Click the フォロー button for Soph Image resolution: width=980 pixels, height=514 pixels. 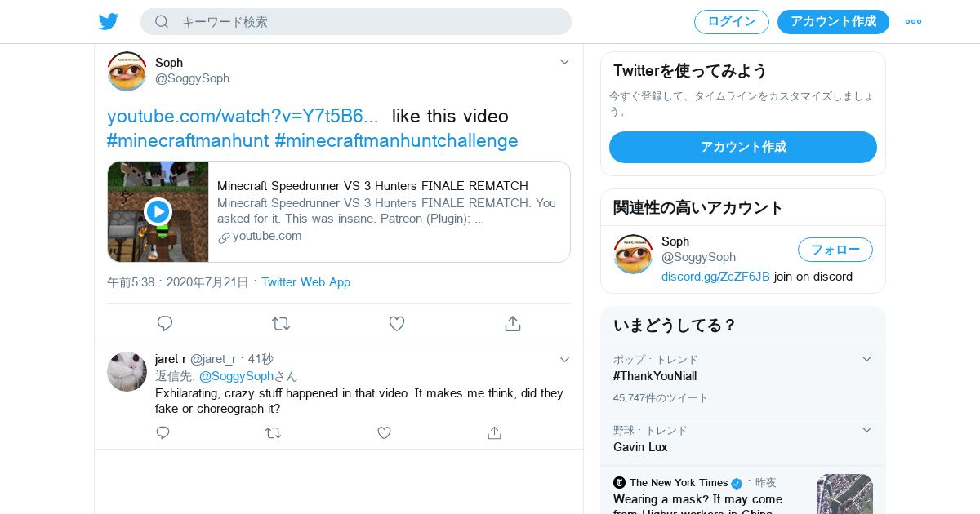[x=835, y=250]
